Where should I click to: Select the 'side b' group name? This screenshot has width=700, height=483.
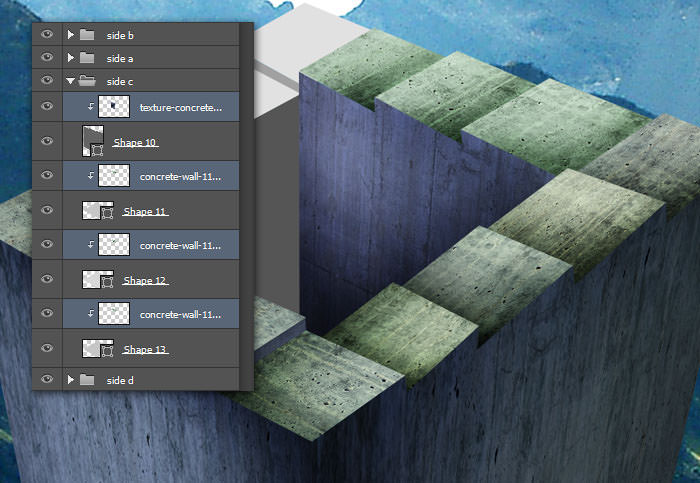pos(120,35)
